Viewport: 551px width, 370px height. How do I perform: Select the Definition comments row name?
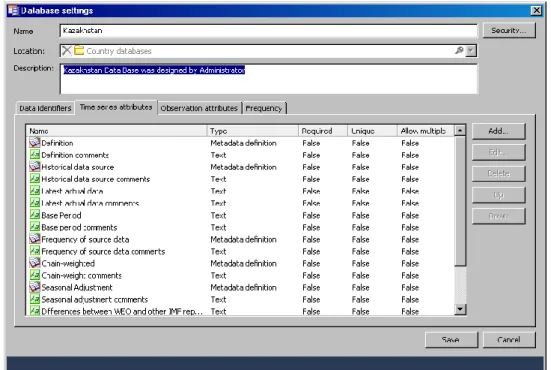point(75,155)
